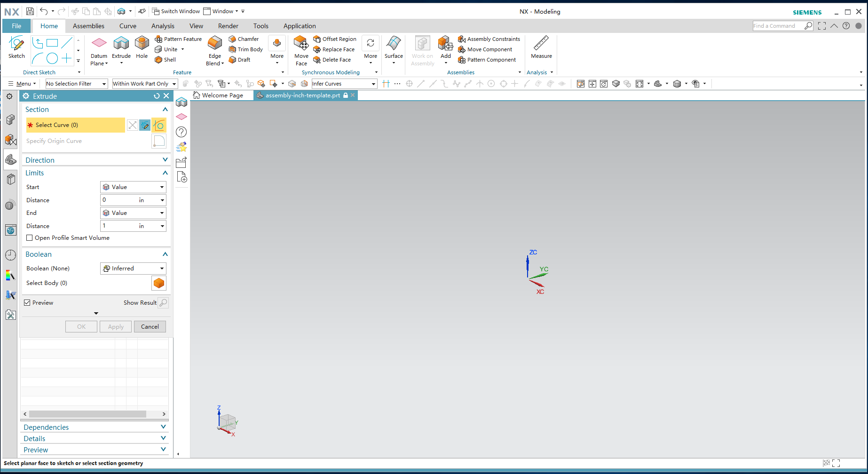Click the Sketch Section icon in Extrude
Viewport: 868px width, 474px height.
pos(145,125)
